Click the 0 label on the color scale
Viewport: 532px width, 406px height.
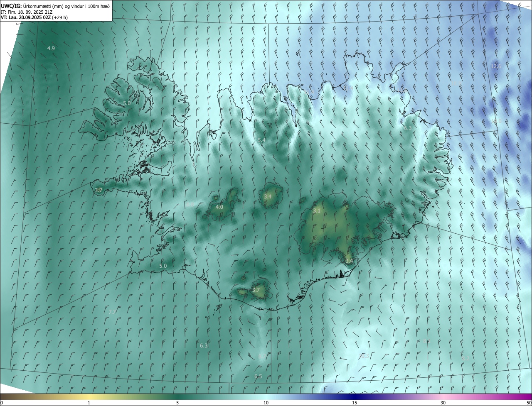pos(2,403)
